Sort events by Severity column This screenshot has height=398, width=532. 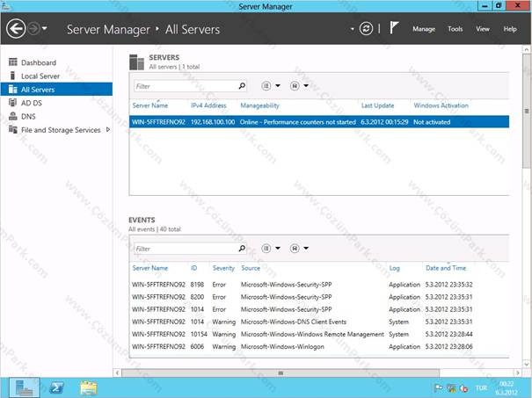coord(223,268)
